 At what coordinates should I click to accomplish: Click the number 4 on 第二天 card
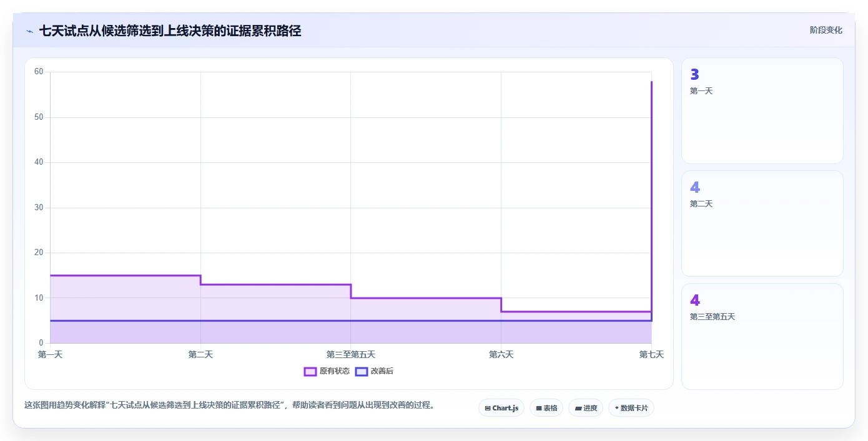point(695,188)
